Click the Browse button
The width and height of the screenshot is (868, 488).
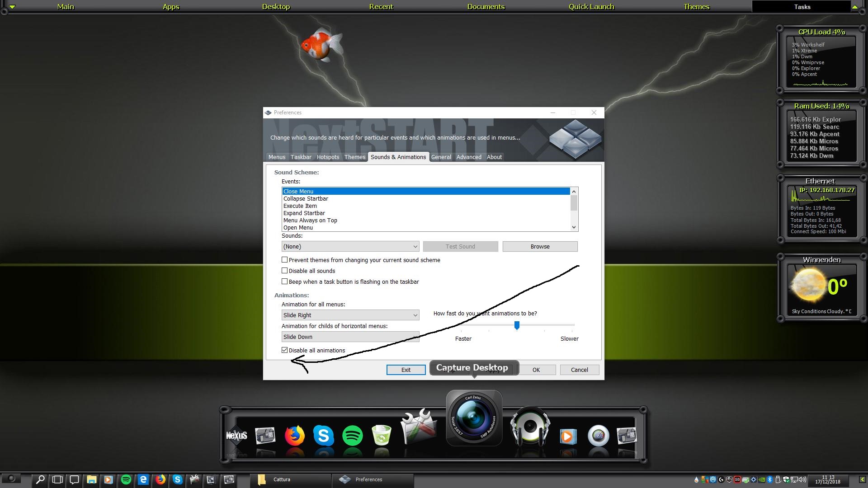tap(540, 246)
